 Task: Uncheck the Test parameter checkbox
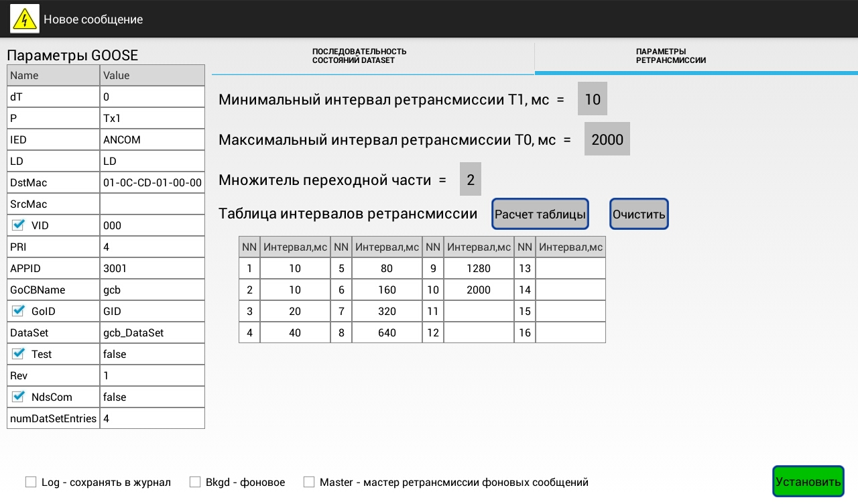(x=18, y=354)
